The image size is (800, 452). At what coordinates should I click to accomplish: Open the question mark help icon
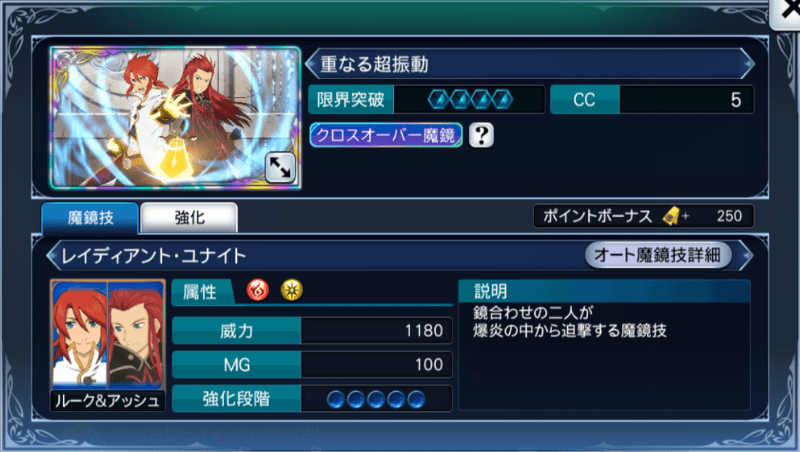coord(481,135)
